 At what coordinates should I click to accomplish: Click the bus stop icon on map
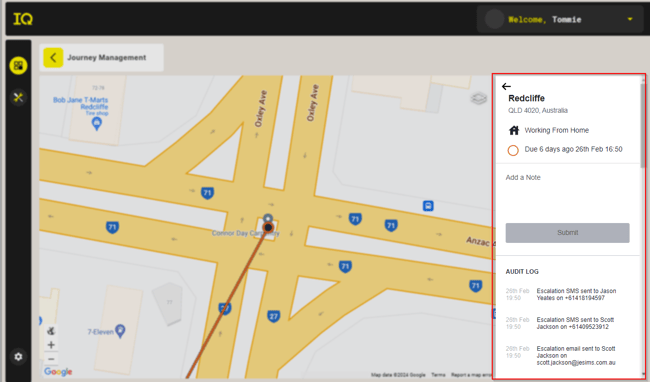(428, 206)
